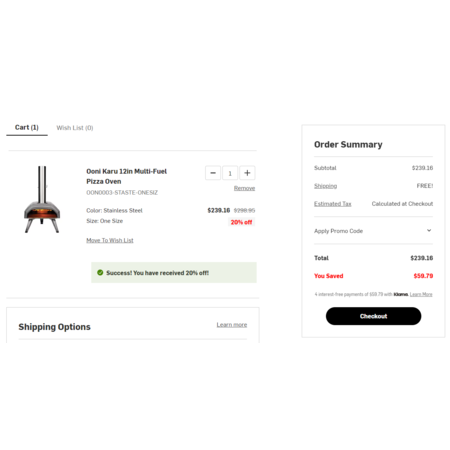Open the Ooni pizza oven thumbnail
The height and width of the screenshot is (450, 450).
coord(42,199)
